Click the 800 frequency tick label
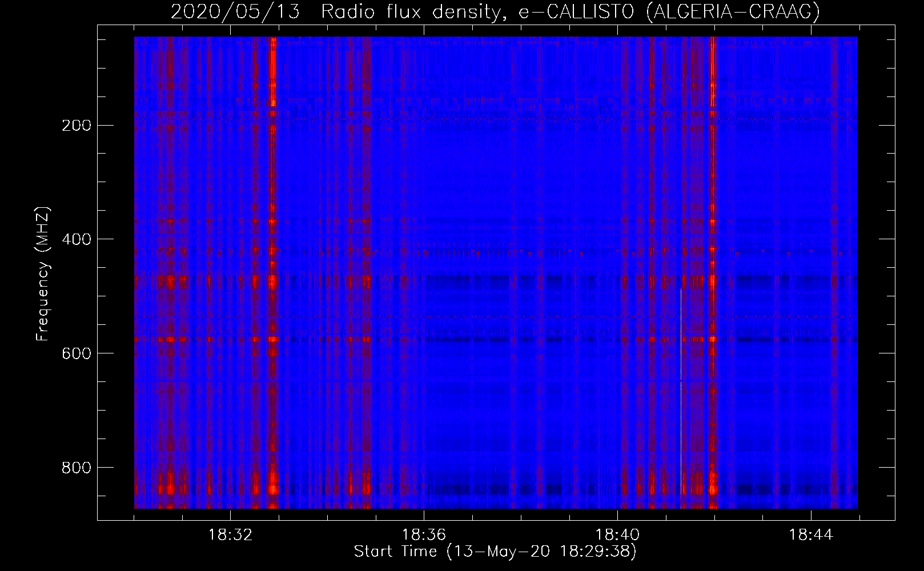This screenshot has width=924, height=571. pyautogui.click(x=77, y=468)
